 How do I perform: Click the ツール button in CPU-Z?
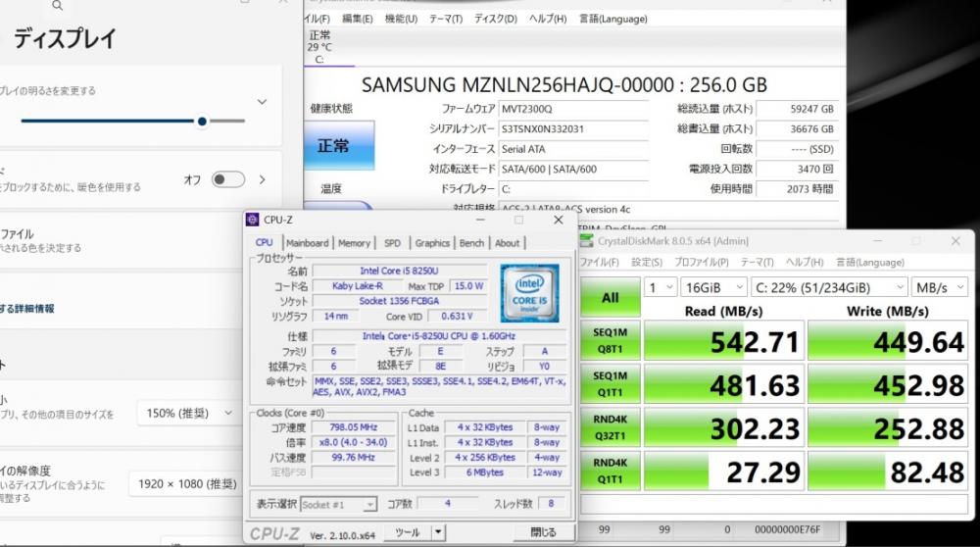click(408, 532)
